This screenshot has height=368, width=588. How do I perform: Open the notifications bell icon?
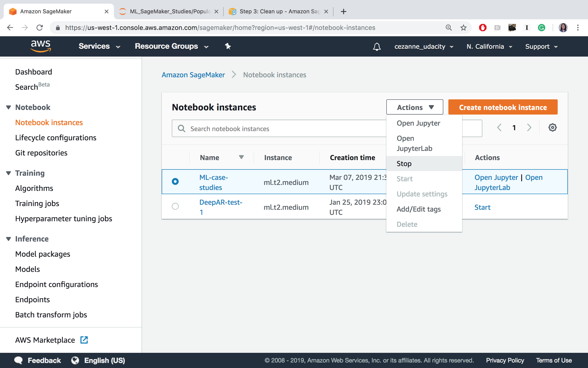pos(377,46)
